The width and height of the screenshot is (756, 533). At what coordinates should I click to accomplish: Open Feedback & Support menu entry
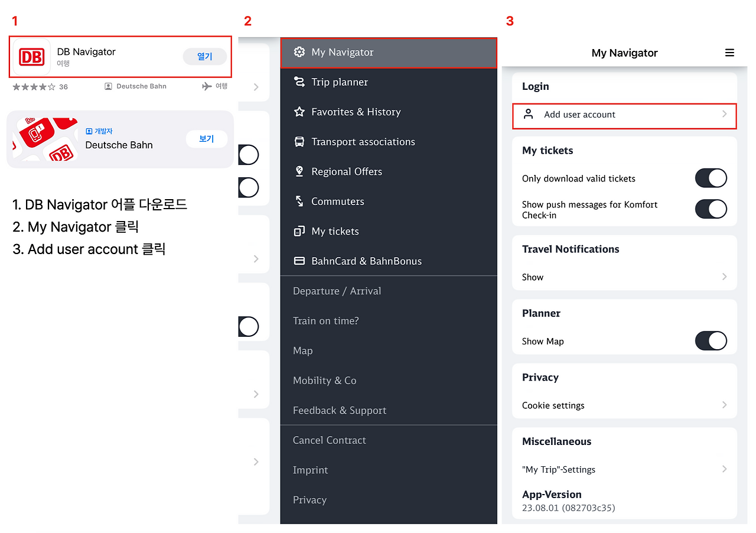pyautogui.click(x=389, y=410)
